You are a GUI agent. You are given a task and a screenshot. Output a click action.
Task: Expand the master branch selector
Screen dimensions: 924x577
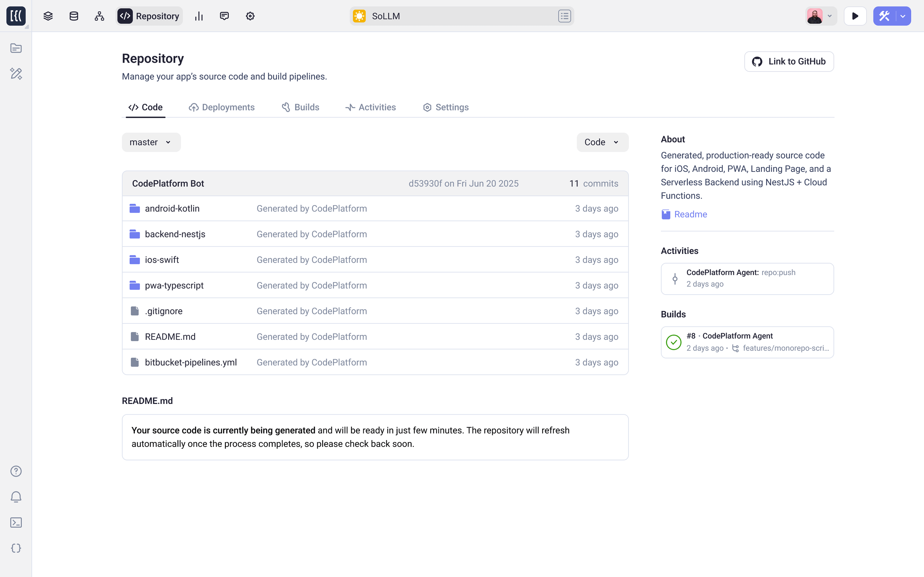coord(151,142)
